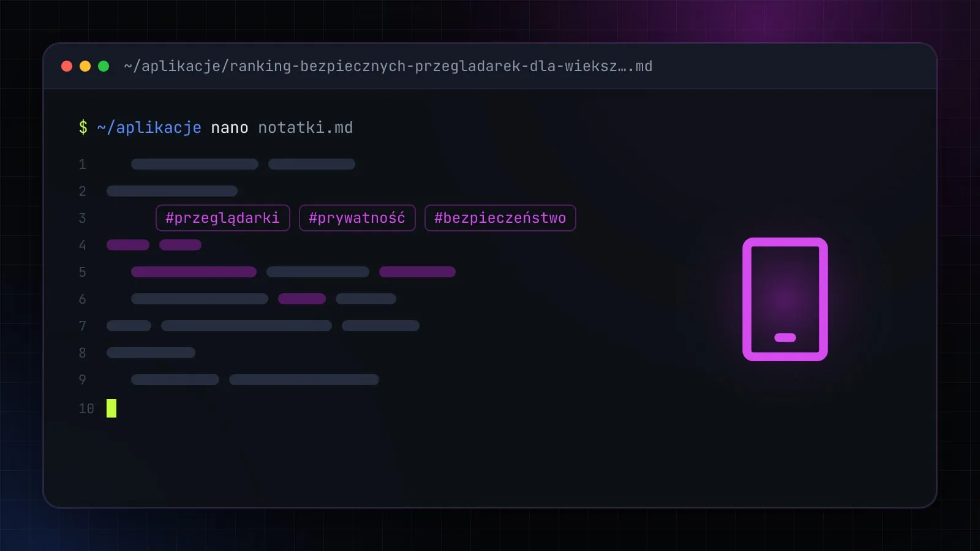Click line number 3 in the gutter
The width and height of the screenshot is (980, 551).
click(x=83, y=218)
